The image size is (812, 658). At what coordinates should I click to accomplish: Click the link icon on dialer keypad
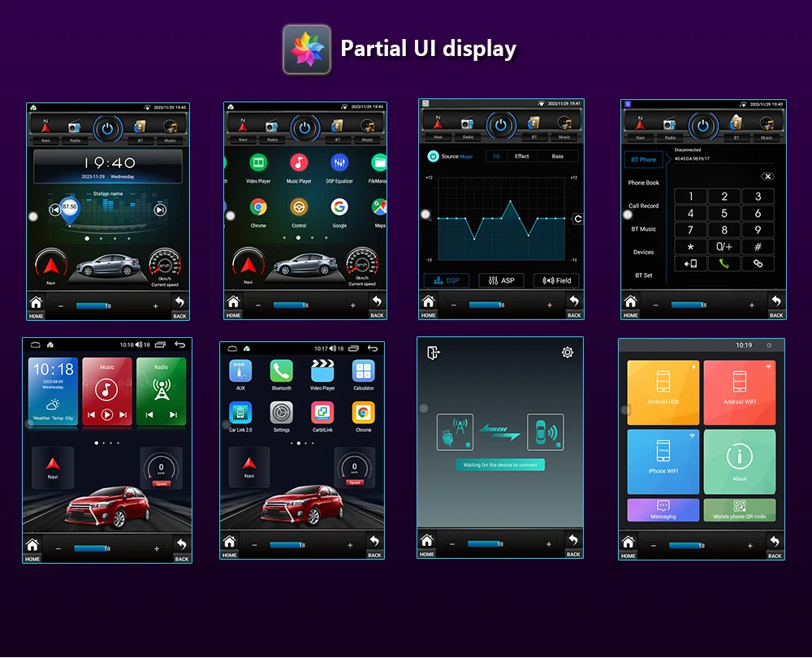click(758, 264)
